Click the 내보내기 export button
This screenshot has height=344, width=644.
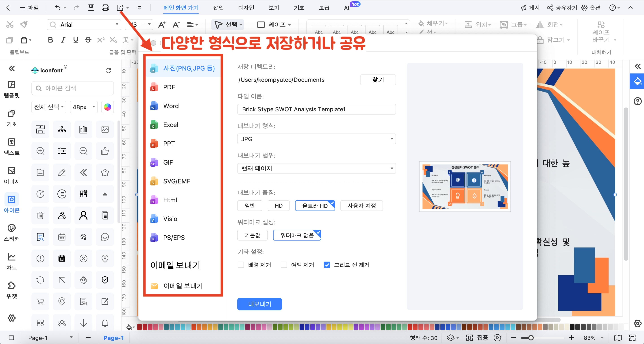(x=259, y=304)
